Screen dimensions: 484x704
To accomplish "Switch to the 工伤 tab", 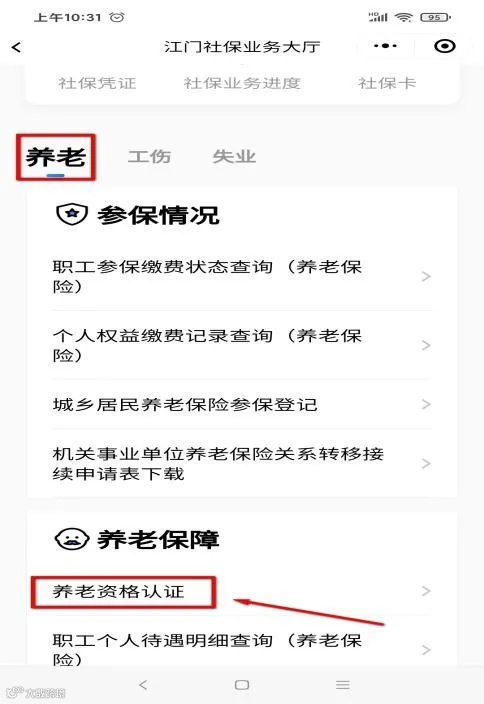I will (149, 157).
